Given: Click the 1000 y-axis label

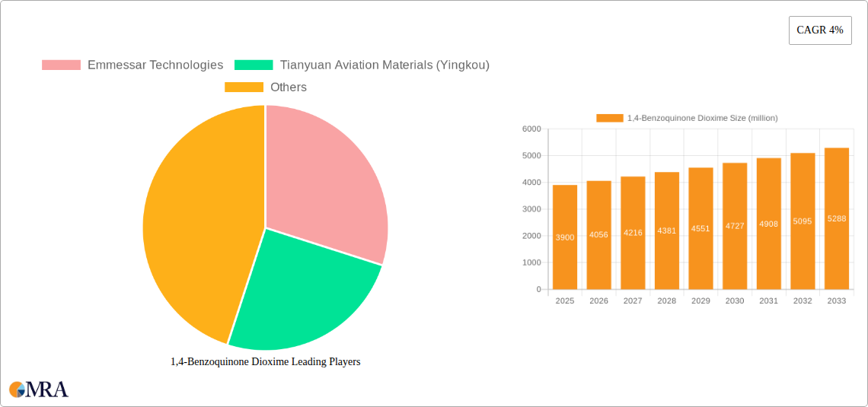Looking at the screenshot, I should (531, 262).
